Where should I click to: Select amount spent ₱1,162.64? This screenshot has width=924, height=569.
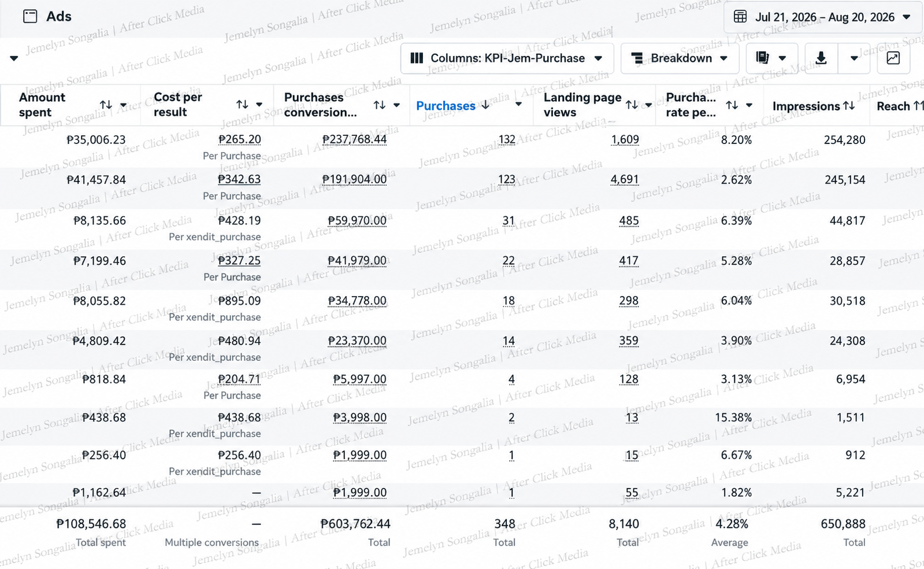[99, 493]
